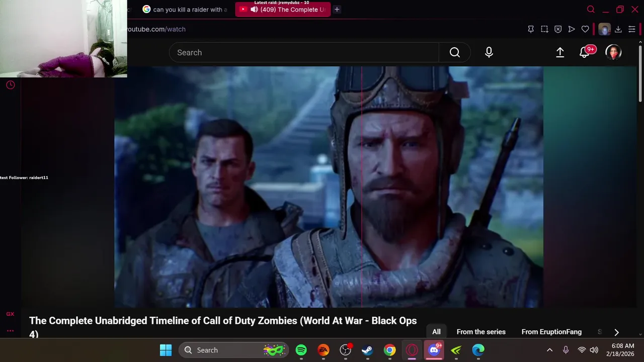This screenshot has width=644, height=362.
Task: Open Google Chrome from the taskbar
Action: (x=390, y=350)
